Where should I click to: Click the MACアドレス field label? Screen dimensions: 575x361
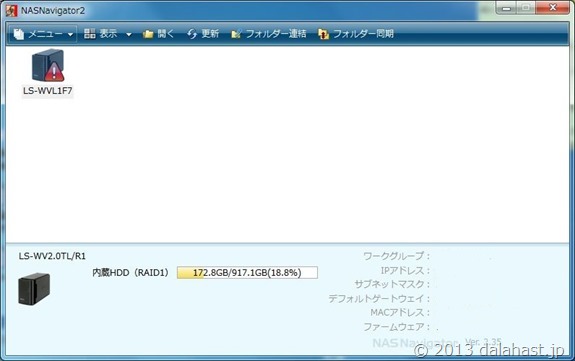click(400, 312)
